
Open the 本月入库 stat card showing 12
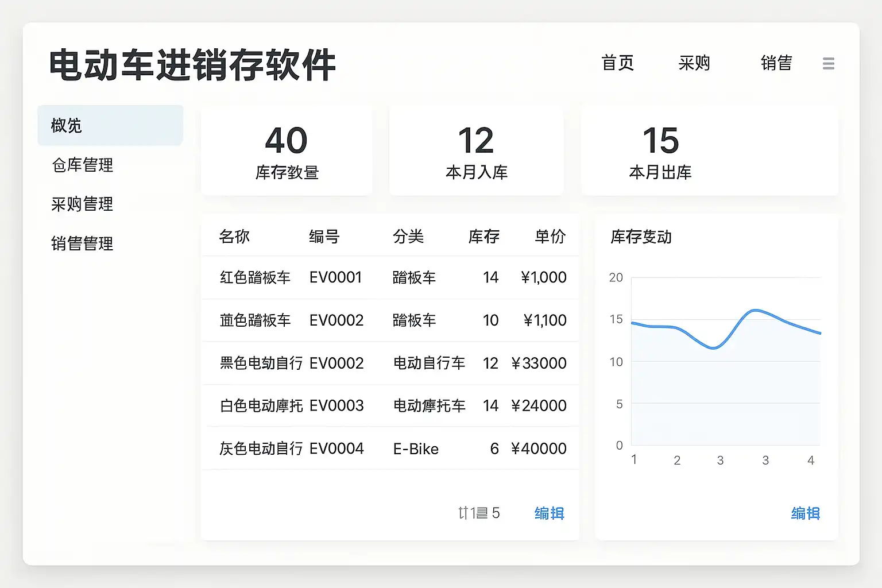pyautogui.click(x=476, y=152)
